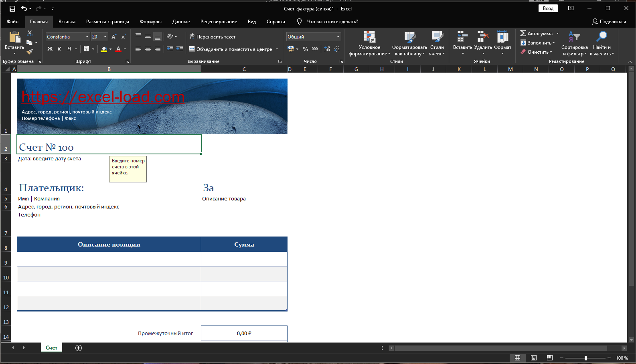Viewport: 636px width, 364px height.
Task: Add a new sheet with the plus icon
Action: tap(79, 348)
